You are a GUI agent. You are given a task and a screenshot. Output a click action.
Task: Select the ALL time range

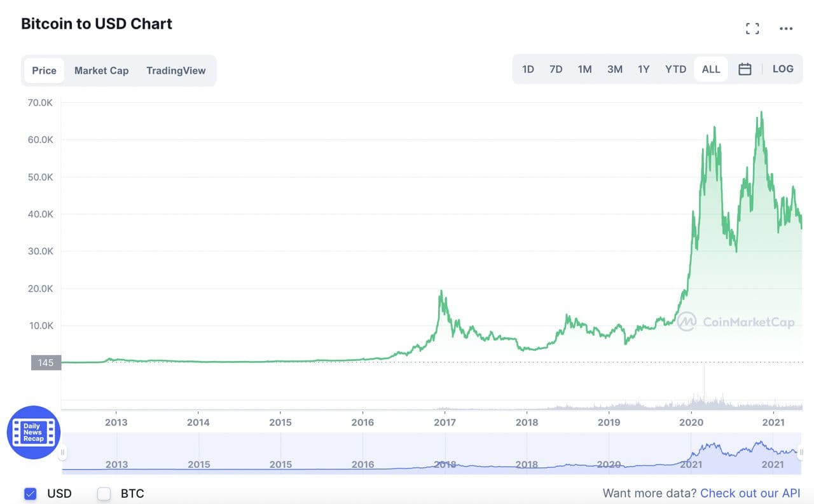coord(711,69)
